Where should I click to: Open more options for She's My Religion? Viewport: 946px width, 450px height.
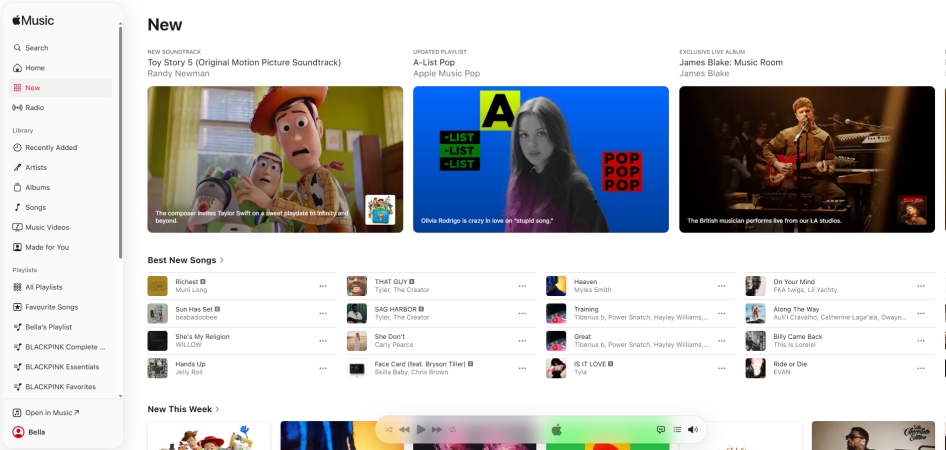pyautogui.click(x=323, y=341)
